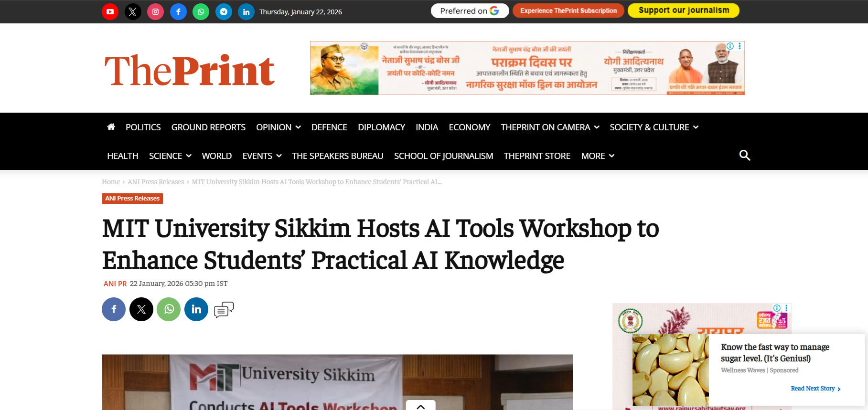Go to homepage via home icon
Screen dimensions: 868x410
pyautogui.click(x=111, y=127)
